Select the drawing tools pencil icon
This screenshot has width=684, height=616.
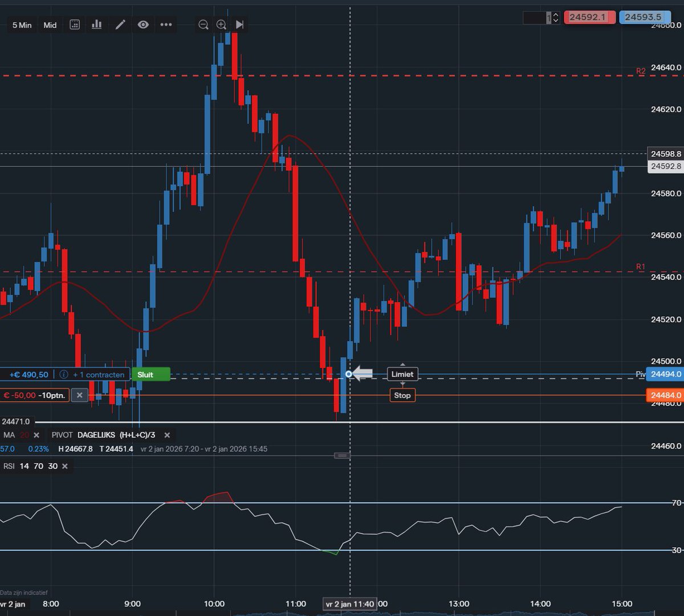120,25
